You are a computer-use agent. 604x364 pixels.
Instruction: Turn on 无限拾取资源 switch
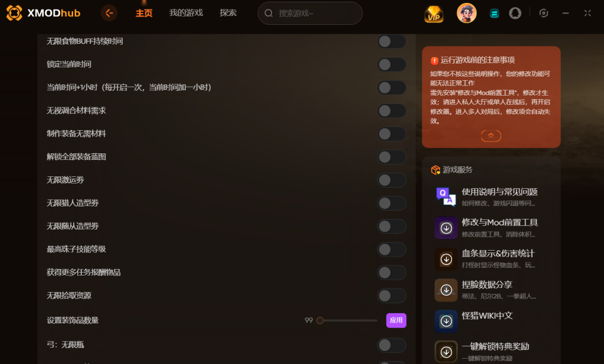[x=392, y=296]
